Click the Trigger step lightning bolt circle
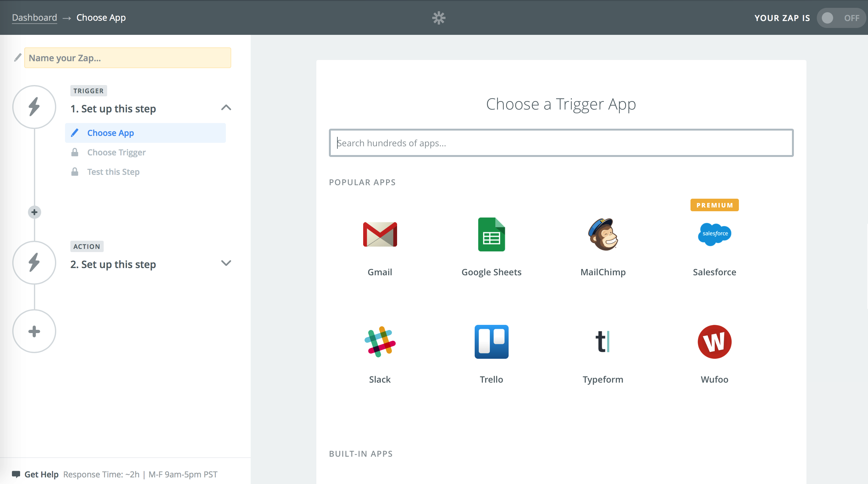 click(34, 107)
